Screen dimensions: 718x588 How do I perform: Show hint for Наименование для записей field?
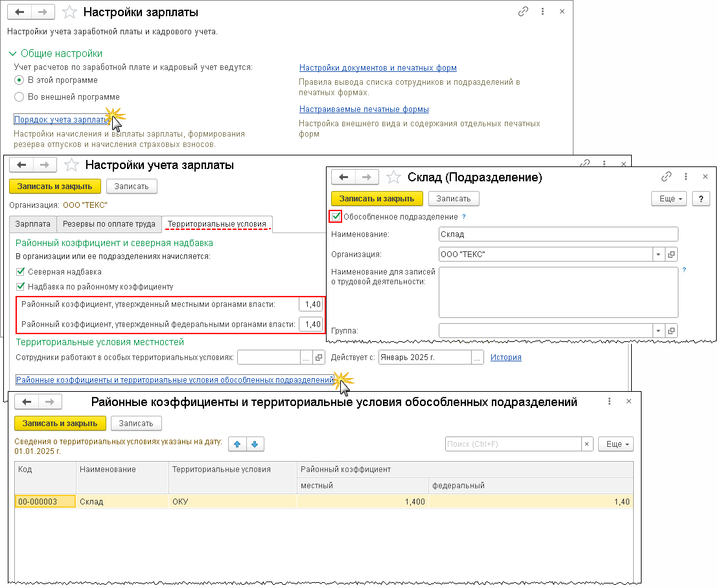pyautogui.click(x=684, y=270)
